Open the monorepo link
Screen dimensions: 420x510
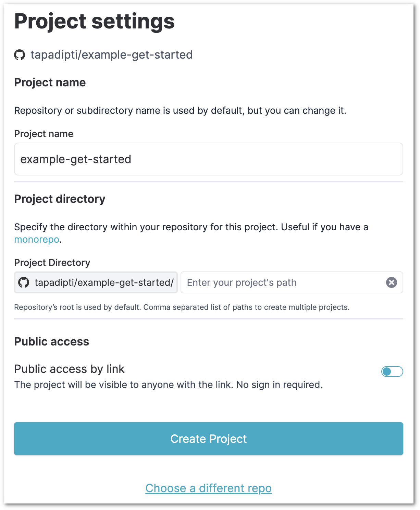click(37, 239)
